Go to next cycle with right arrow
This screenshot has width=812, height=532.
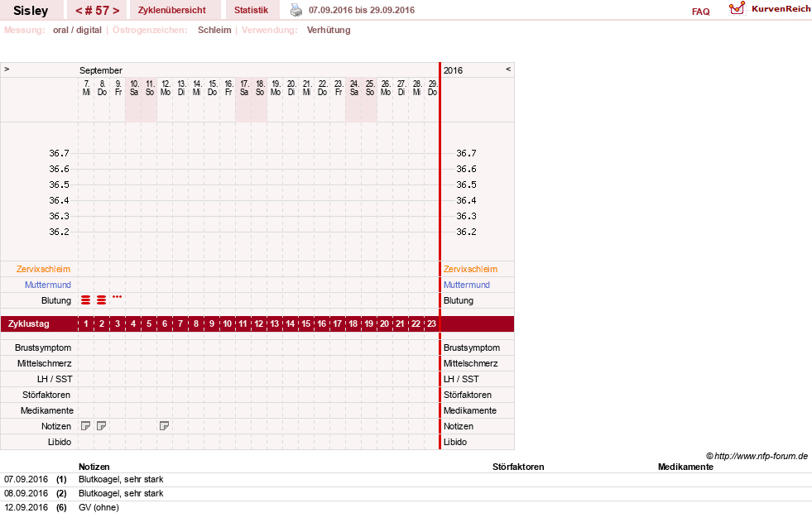tap(116, 11)
